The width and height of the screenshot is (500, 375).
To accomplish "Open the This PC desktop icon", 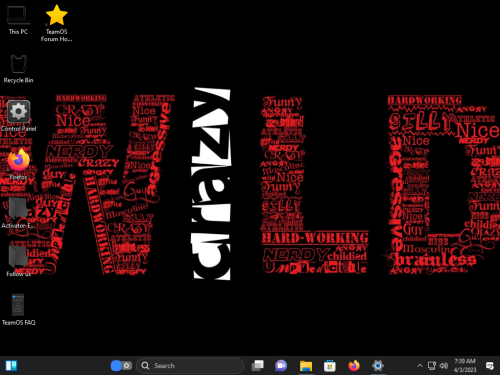I will 18,20.
